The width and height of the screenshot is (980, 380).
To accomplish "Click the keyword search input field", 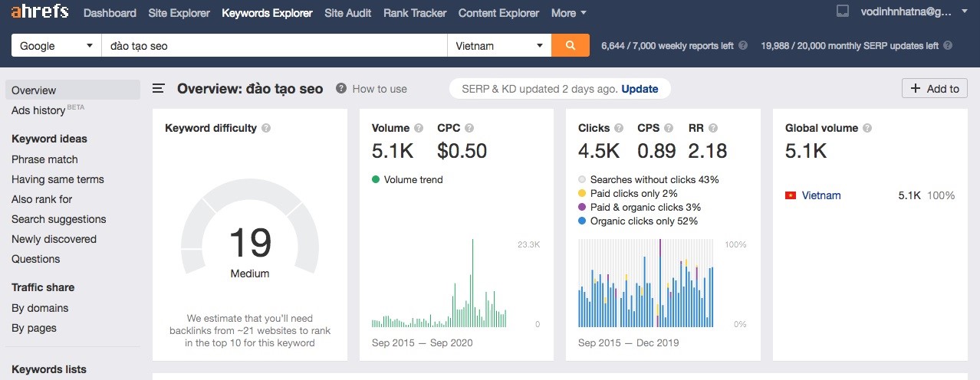I will (x=275, y=45).
